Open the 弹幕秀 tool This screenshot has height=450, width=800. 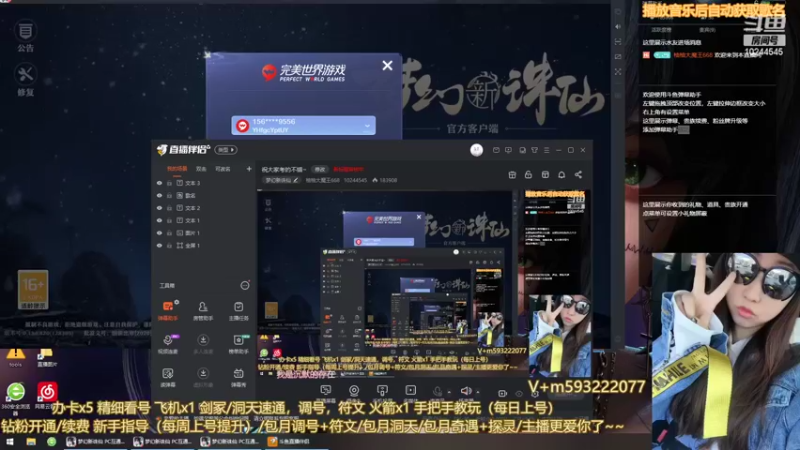[238, 378]
